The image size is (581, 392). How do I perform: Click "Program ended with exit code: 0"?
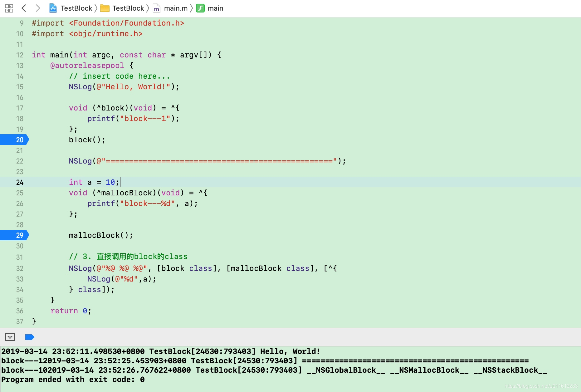pos(73,380)
